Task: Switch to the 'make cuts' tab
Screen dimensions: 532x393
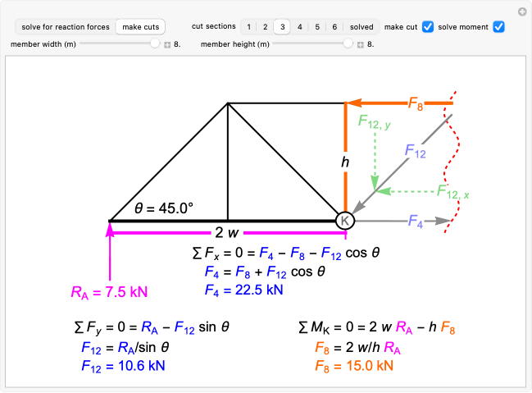Action: (140, 27)
